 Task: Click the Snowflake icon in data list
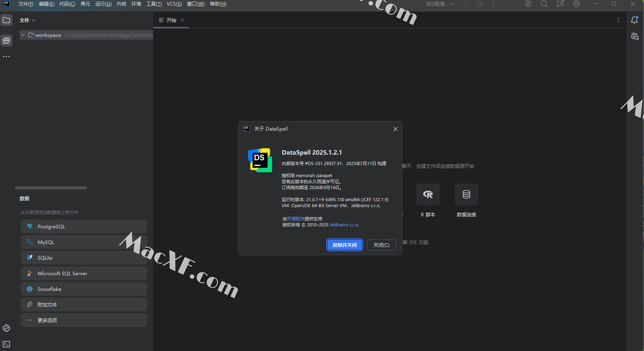[x=30, y=289]
